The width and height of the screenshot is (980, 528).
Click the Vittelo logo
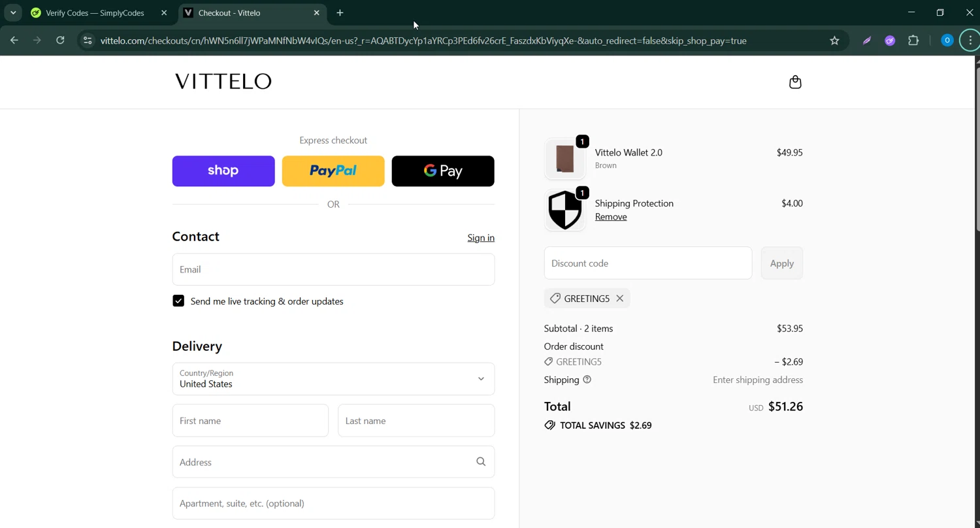point(223,81)
